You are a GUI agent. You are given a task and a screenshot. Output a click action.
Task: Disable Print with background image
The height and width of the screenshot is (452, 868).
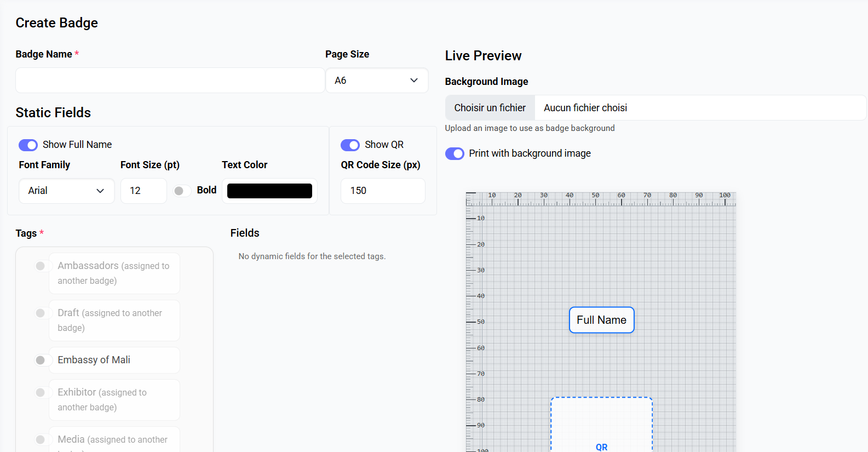click(455, 153)
